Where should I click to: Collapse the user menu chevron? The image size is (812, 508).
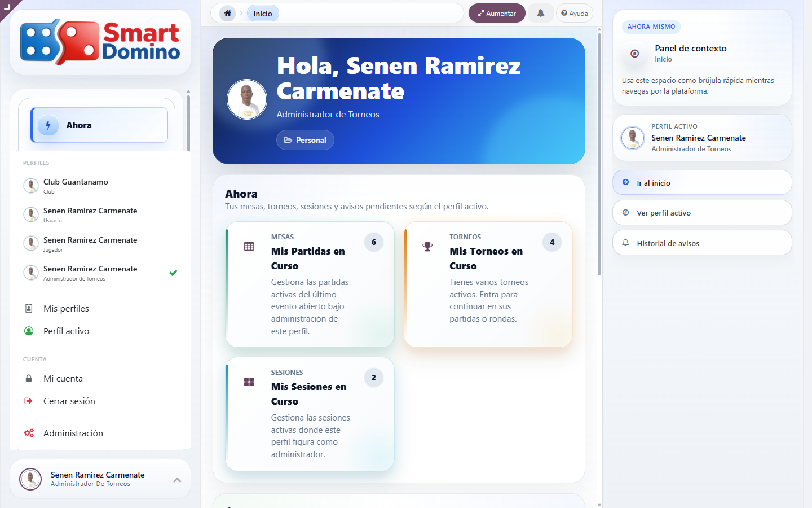tap(177, 480)
